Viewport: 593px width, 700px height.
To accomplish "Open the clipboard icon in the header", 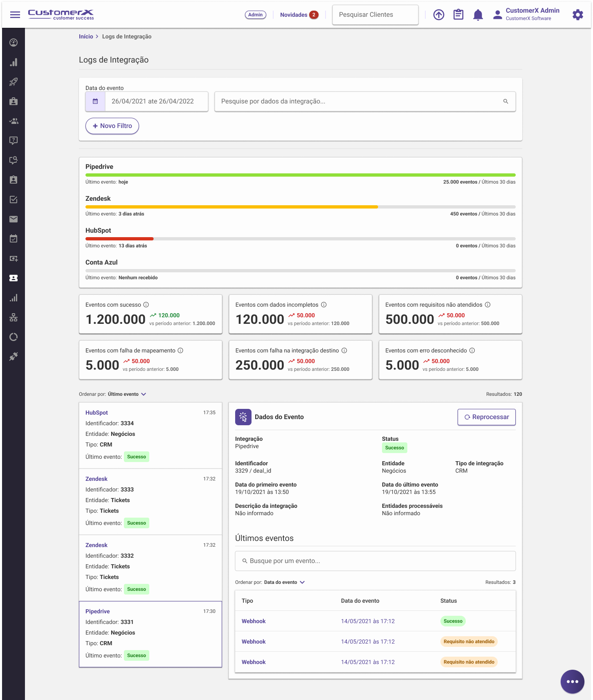I will point(458,15).
